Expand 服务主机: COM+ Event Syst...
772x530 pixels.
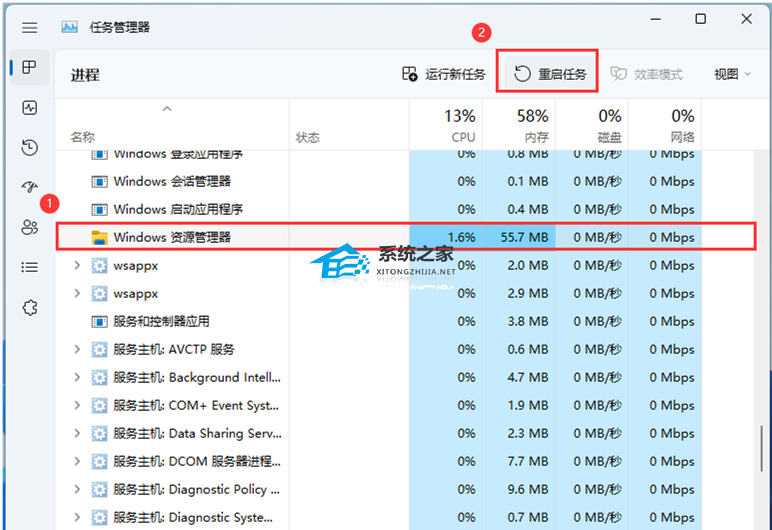click(x=77, y=406)
